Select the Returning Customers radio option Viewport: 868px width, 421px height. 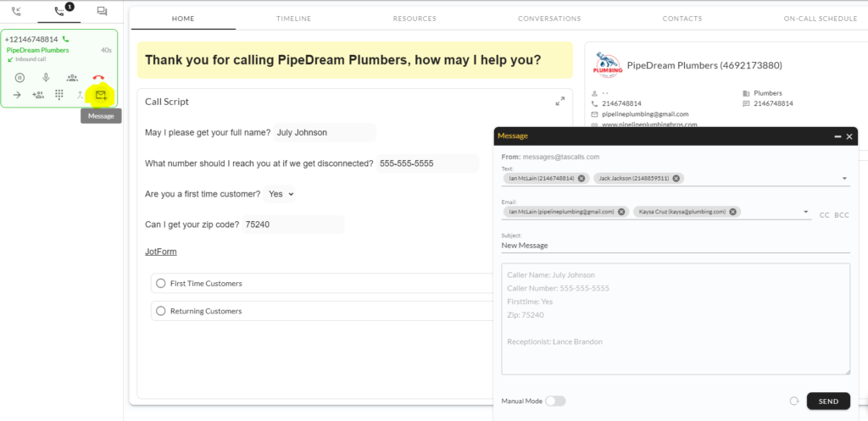tap(161, 311)
